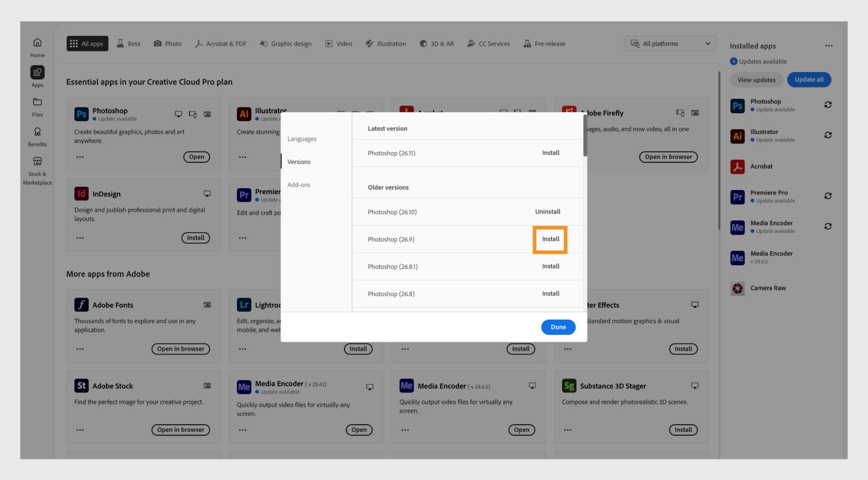Open the All platforms dropdown
The image size is (868, 480).
coord(670,44)
